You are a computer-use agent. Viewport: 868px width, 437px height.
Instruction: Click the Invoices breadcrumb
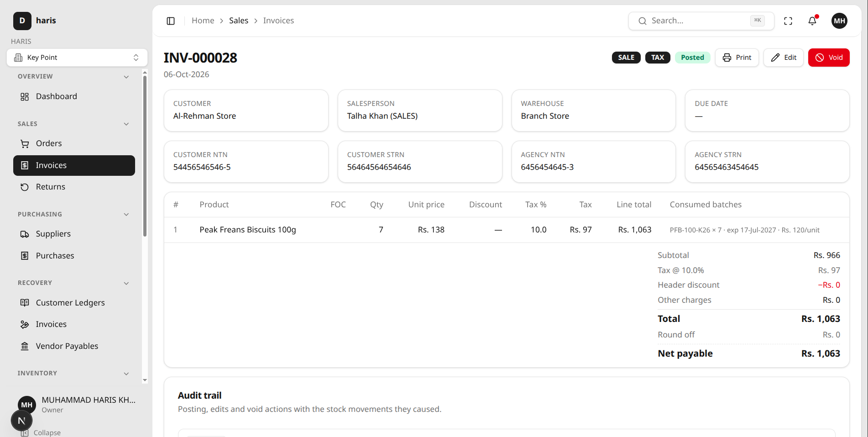278,21
